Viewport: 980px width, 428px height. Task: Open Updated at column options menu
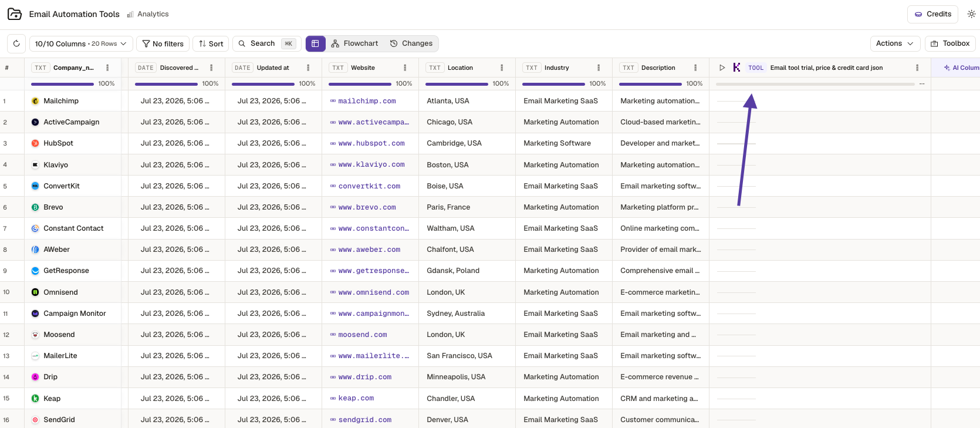pyautogui.click(x=308, y=68)
